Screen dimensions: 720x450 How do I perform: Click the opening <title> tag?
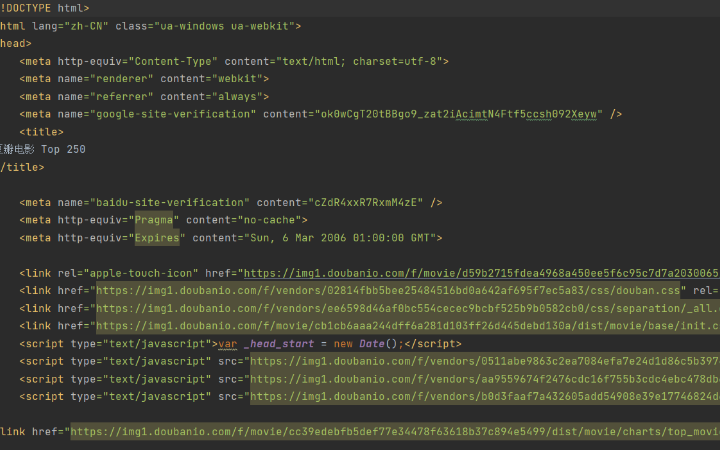41,132
